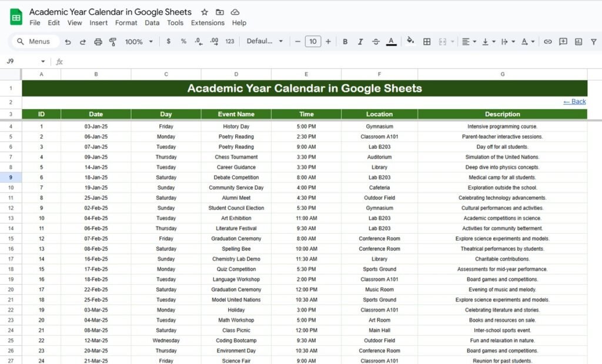602x364 pixels.
Task: Select the Borders icon
Action: [x=427, y=42]
